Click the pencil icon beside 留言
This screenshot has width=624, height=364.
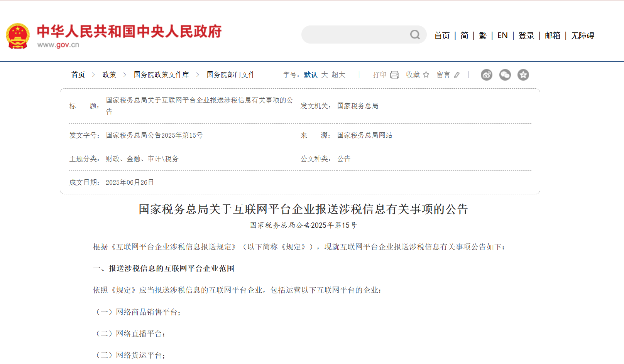coord(457,75)
